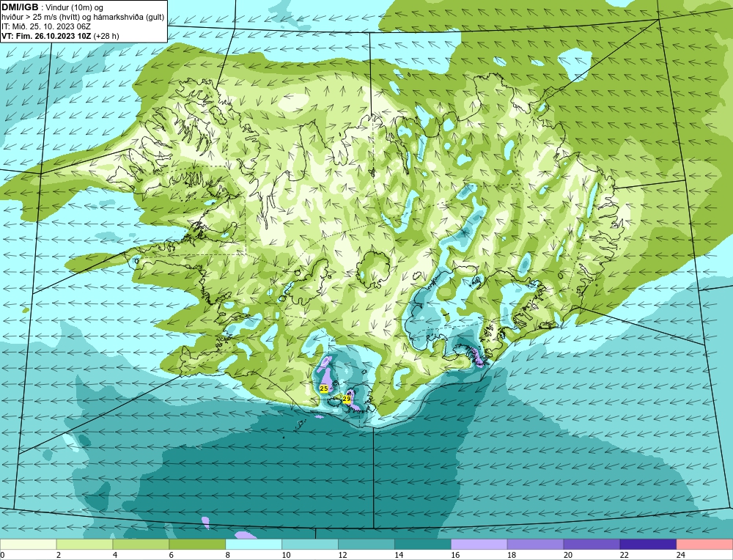The image size is (733, 560).
Task: Click the pink legend swatch above 24 m/s
Action: click(704, 545)
